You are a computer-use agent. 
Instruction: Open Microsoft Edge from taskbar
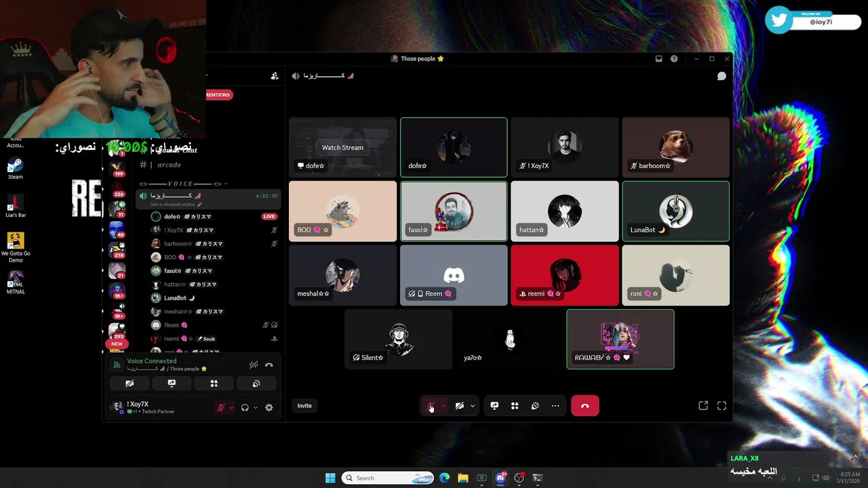point(444,478)
